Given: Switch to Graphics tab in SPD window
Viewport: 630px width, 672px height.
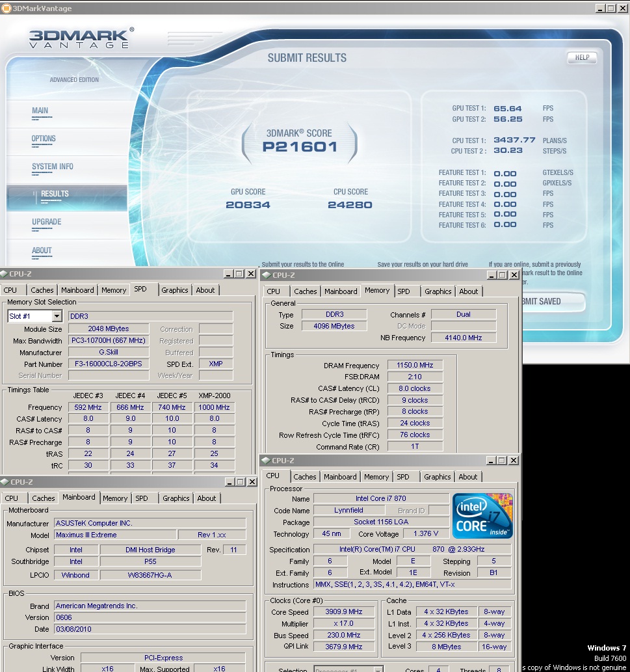Looking at the screenshot, I should 175,290.
